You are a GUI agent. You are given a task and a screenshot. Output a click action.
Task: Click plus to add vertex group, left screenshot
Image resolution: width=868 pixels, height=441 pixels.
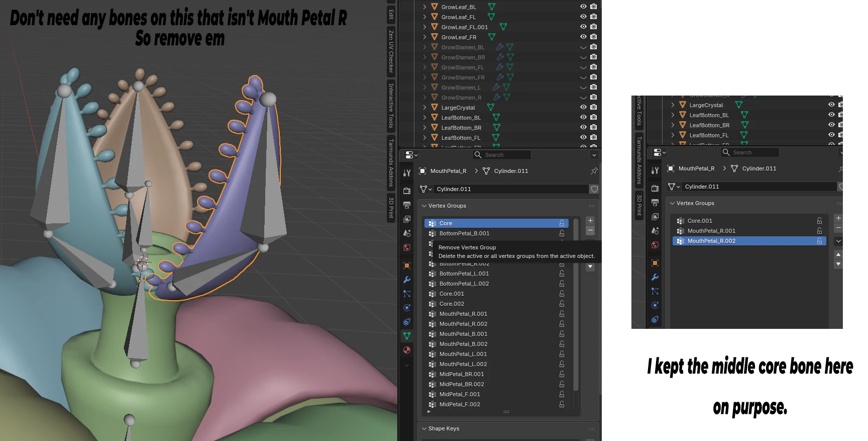[590, 220]
